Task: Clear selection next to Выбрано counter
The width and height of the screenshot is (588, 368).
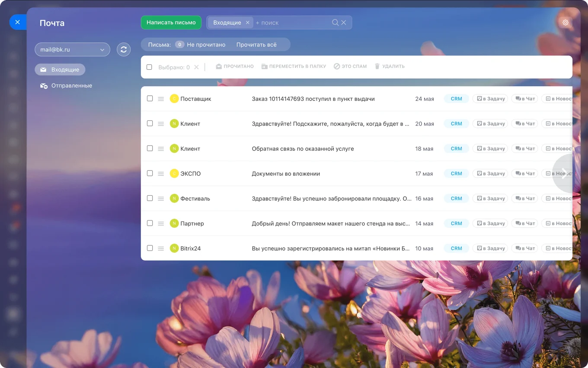Action: coord(196,67)
